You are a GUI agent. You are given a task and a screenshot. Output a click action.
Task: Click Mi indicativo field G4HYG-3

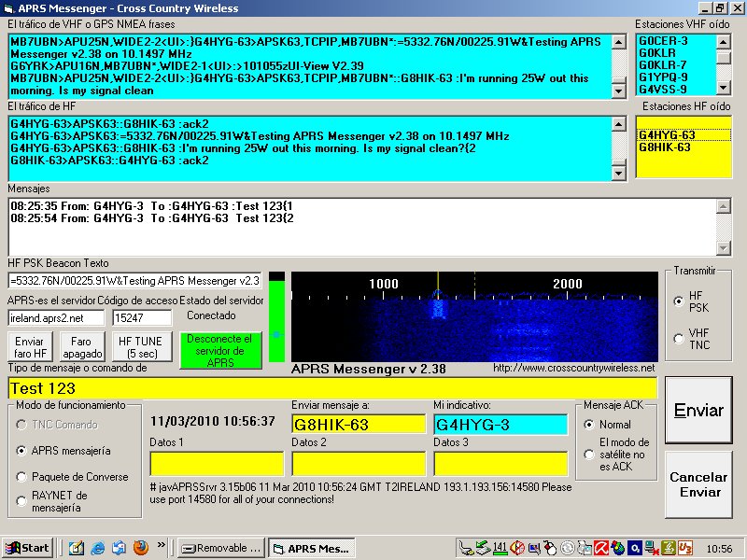500,425
